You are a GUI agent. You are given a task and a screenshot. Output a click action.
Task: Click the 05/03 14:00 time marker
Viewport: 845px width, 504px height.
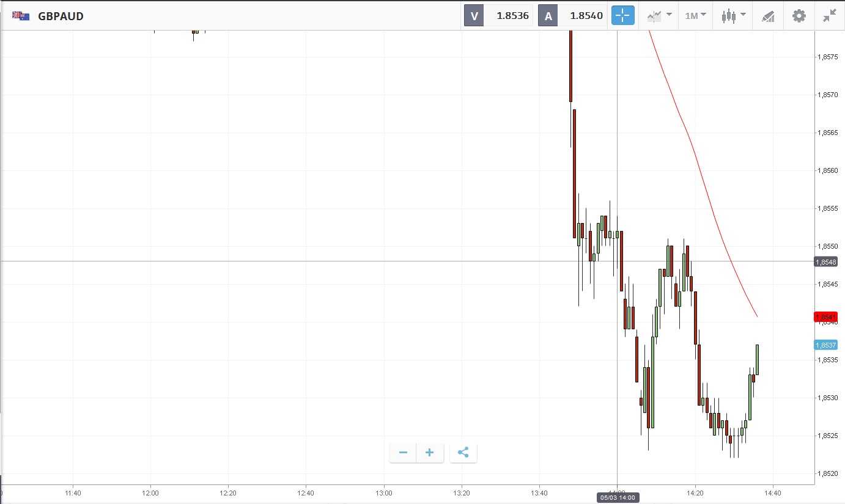pyautogui.click(x=618, y=498)
